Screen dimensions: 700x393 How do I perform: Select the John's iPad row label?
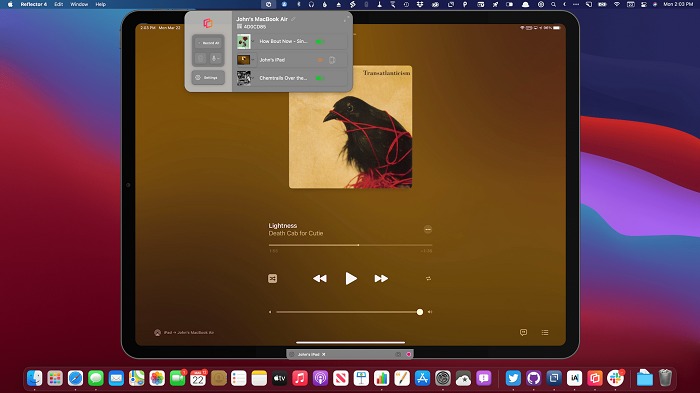point(272,59)
